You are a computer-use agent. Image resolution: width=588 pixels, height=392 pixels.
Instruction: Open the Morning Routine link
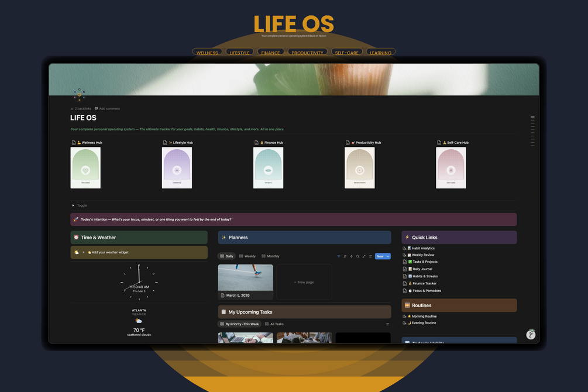(424, 317)
